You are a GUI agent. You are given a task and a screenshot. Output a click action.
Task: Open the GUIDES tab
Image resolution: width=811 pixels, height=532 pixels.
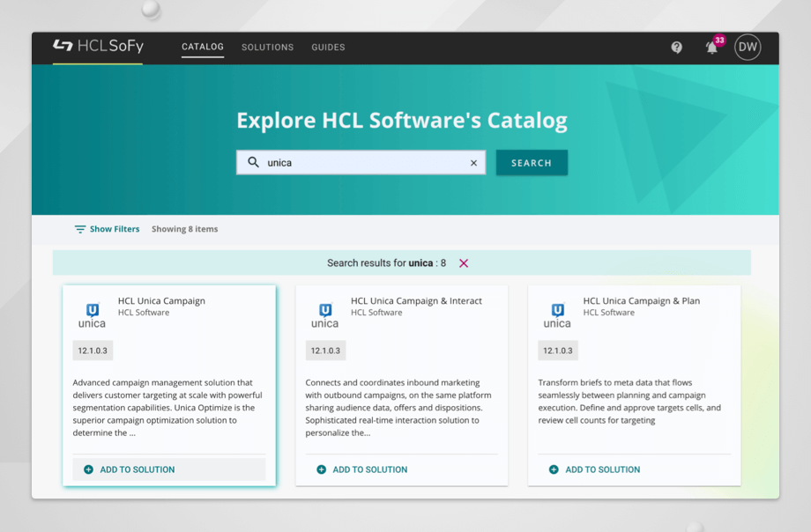click(328, 48)
